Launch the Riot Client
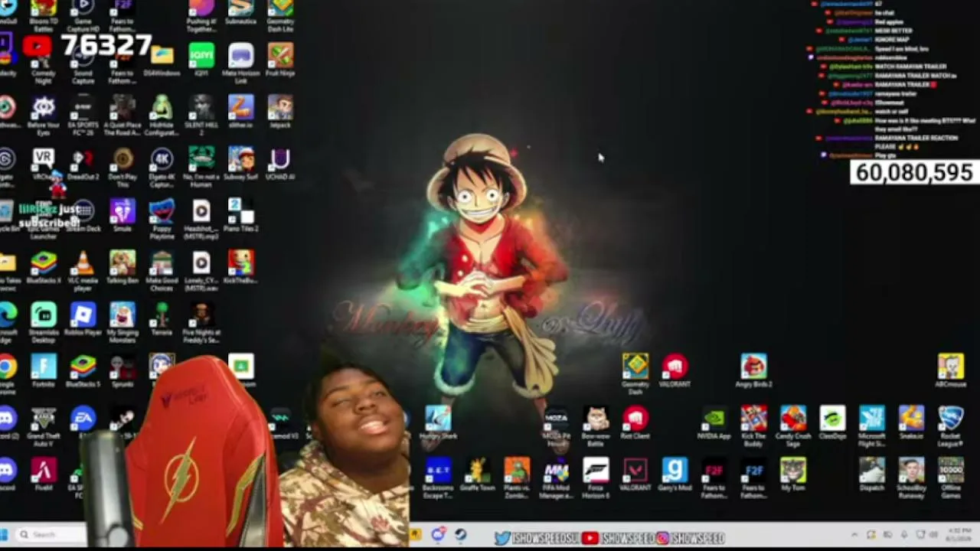Viewport: 980px width, 551px height. pyautogui.click(x=635, y=419)
